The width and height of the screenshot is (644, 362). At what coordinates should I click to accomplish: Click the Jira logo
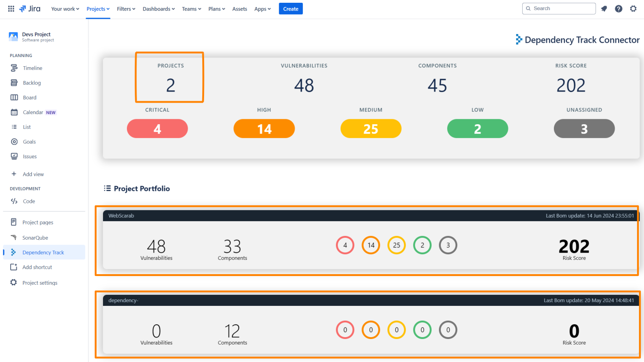(29, 9)
